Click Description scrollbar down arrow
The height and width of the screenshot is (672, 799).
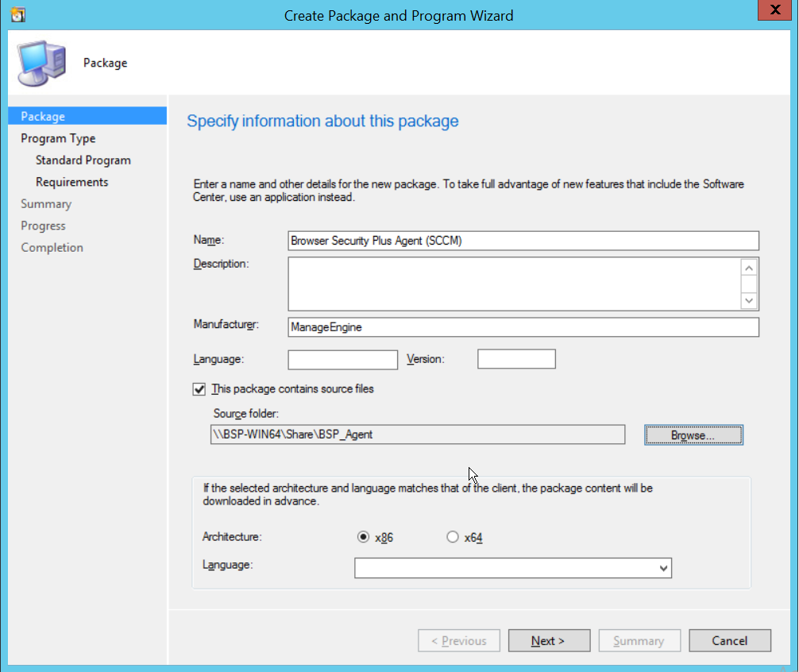tap(748, 300)
